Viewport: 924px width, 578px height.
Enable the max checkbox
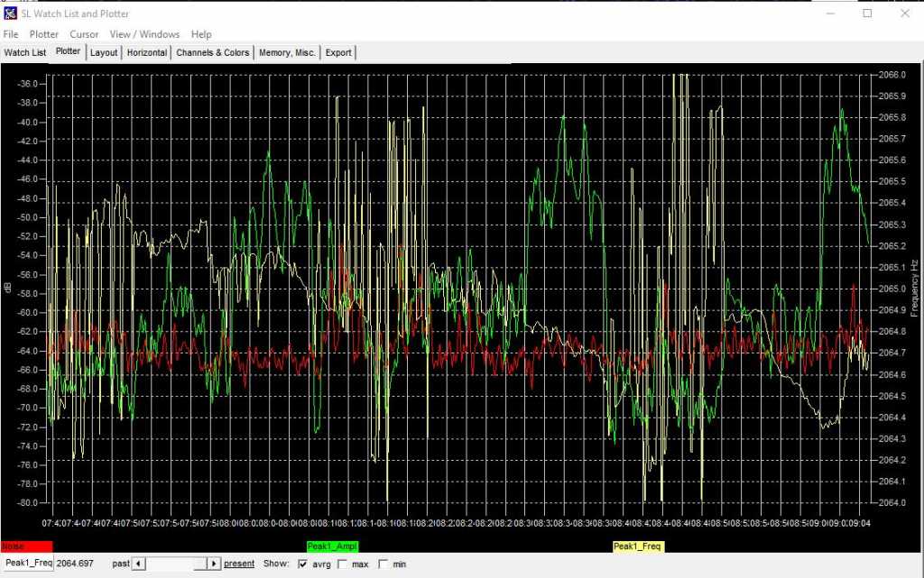(x=342, y=564)
